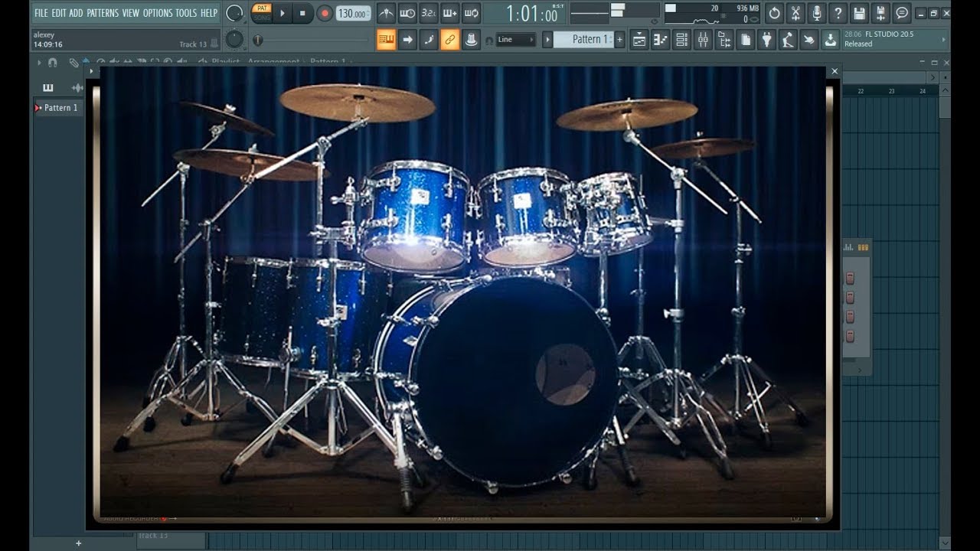
Task: Click the touch controller hand icon
Action: coord(809,40)
